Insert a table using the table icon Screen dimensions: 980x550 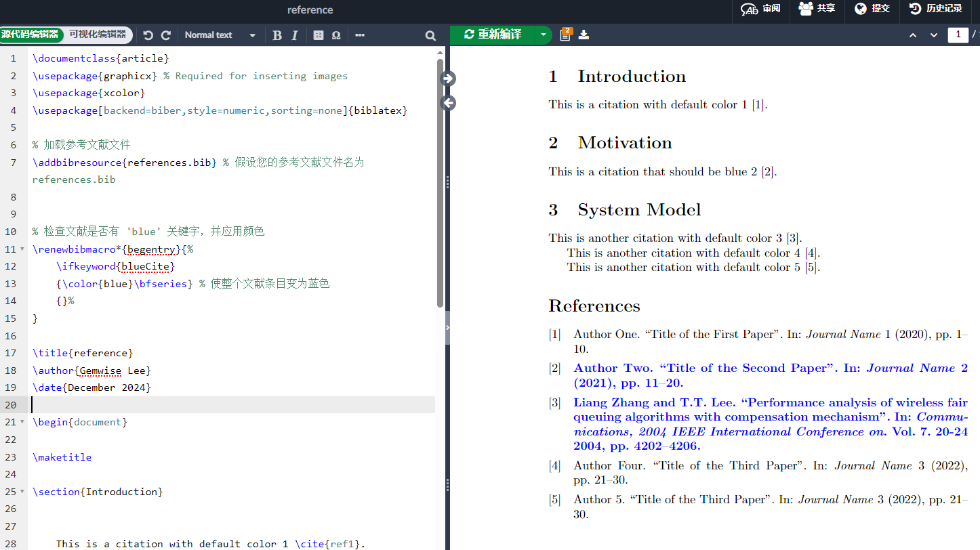(x=319, y=35)
